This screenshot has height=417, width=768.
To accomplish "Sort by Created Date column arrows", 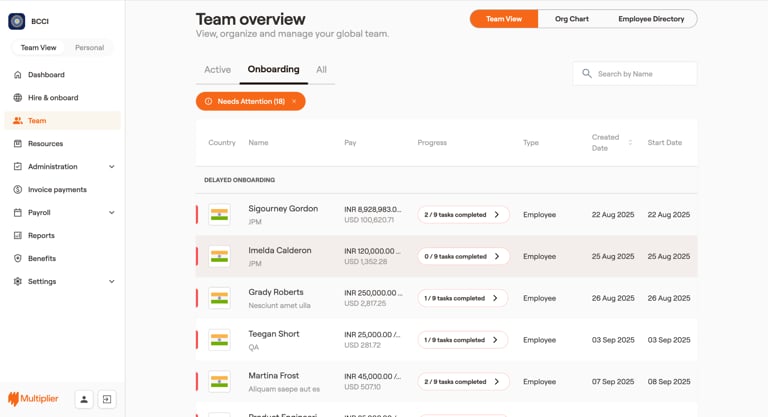I will (x=630, y=143).
